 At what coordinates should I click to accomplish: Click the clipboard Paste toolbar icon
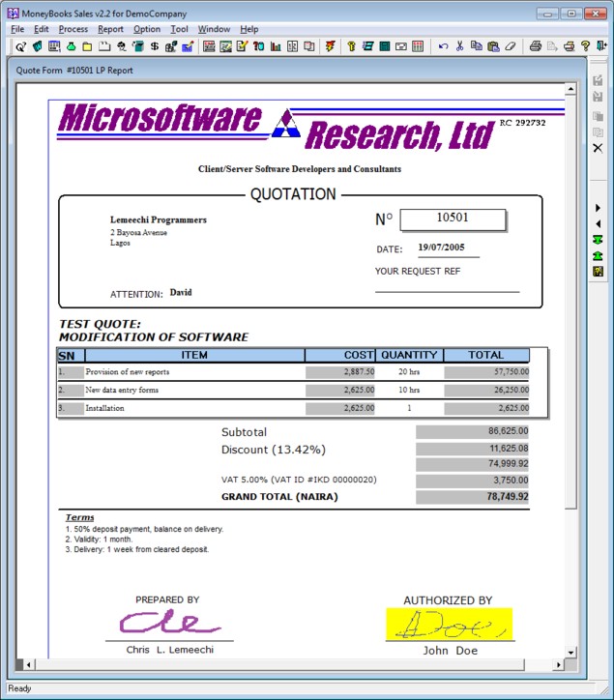click(493, 46)
